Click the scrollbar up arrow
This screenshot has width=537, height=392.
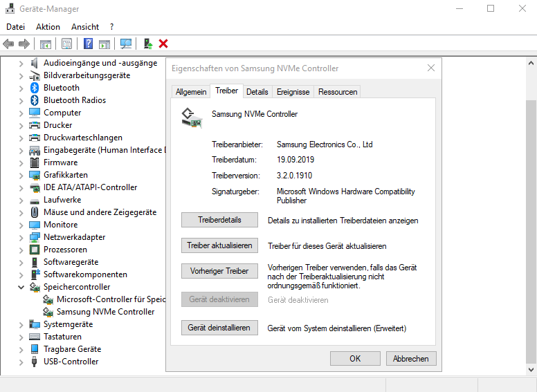pos(531,63)
